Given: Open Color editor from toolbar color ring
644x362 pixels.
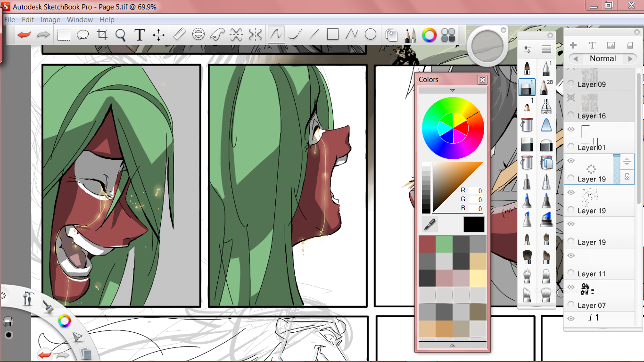Looking at the screenshot, I should point(429,35).
